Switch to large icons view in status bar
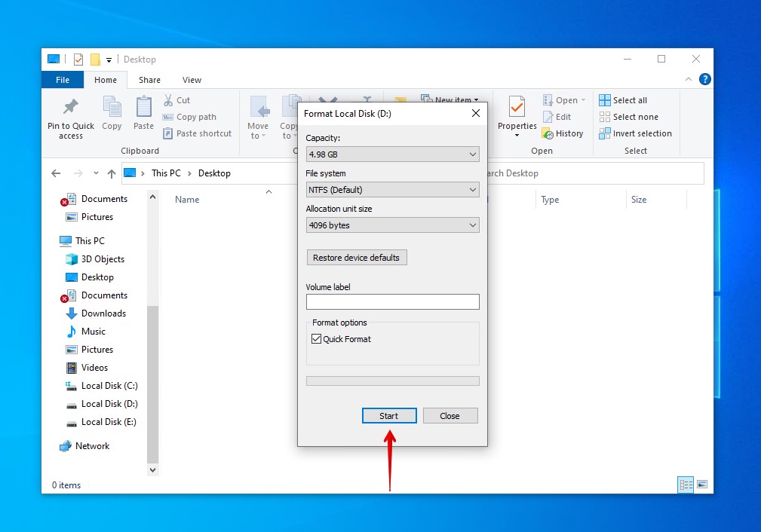The image size is (761, 532). pyautogui.click(x=702, y=485)
